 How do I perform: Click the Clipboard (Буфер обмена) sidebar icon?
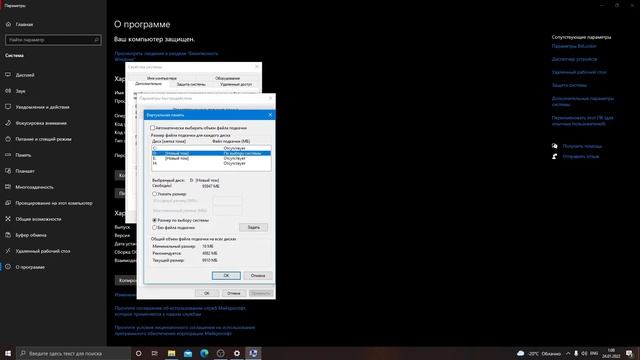[8, 235]
